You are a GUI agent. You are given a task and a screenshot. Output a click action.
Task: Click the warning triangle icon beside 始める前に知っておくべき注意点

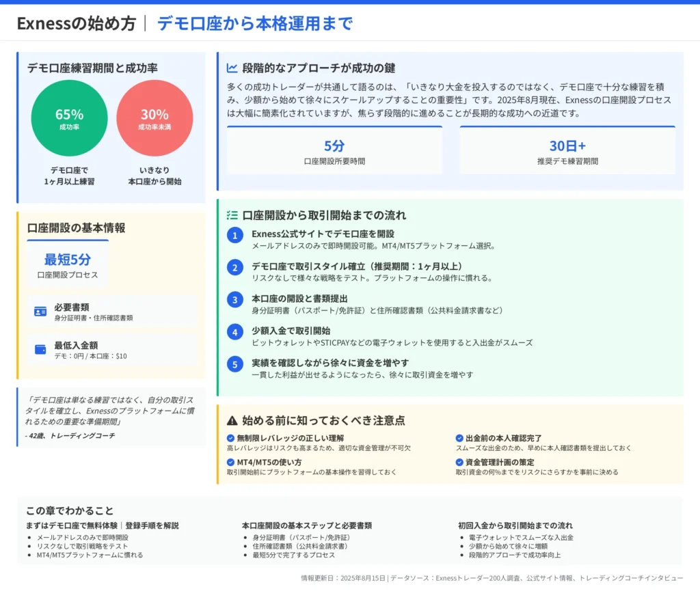coord(232,420)
